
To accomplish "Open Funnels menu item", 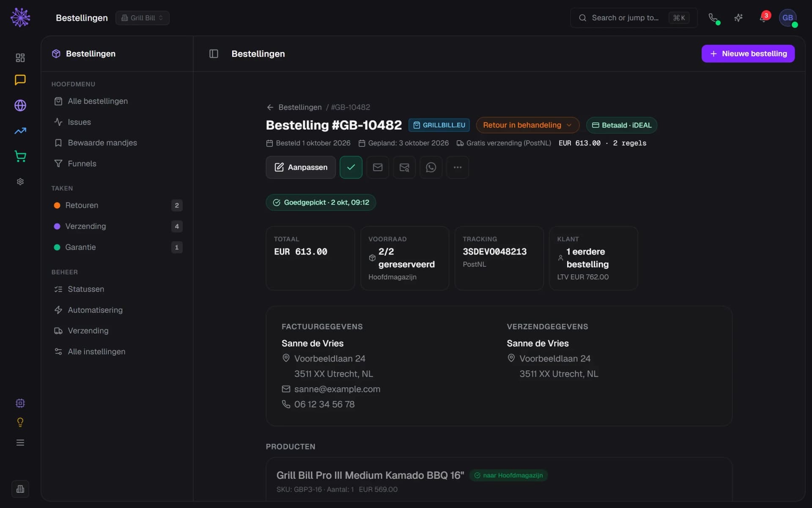I will pos(117,163).
